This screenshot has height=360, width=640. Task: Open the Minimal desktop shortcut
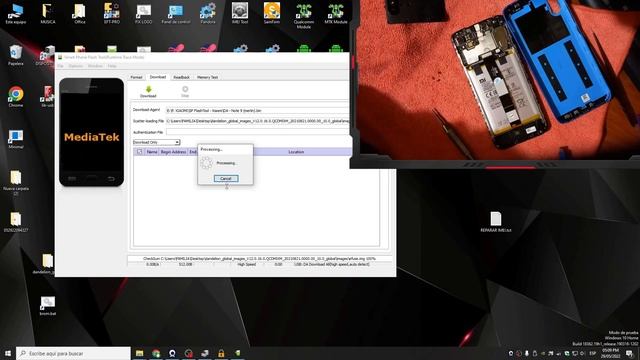[x=16, y=139]
